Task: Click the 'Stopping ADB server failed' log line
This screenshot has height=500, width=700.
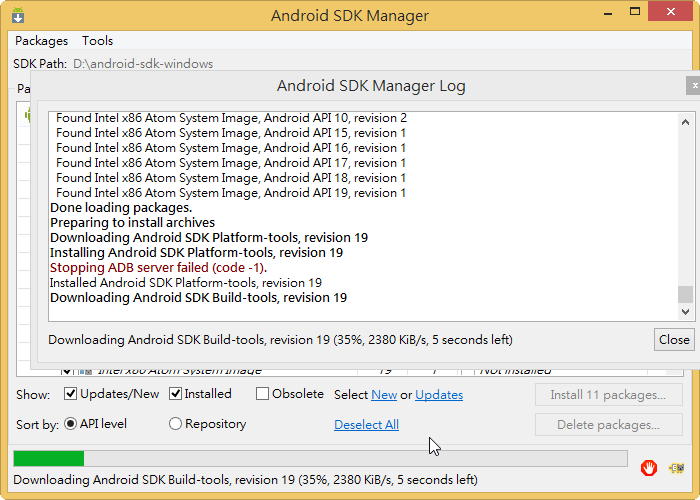Action: [x=158, y=268]
